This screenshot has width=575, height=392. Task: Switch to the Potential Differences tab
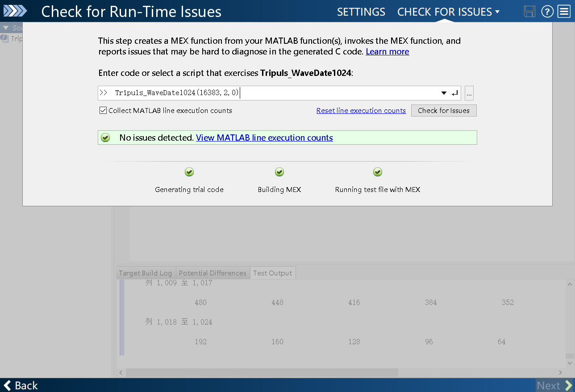click(212, 273)
